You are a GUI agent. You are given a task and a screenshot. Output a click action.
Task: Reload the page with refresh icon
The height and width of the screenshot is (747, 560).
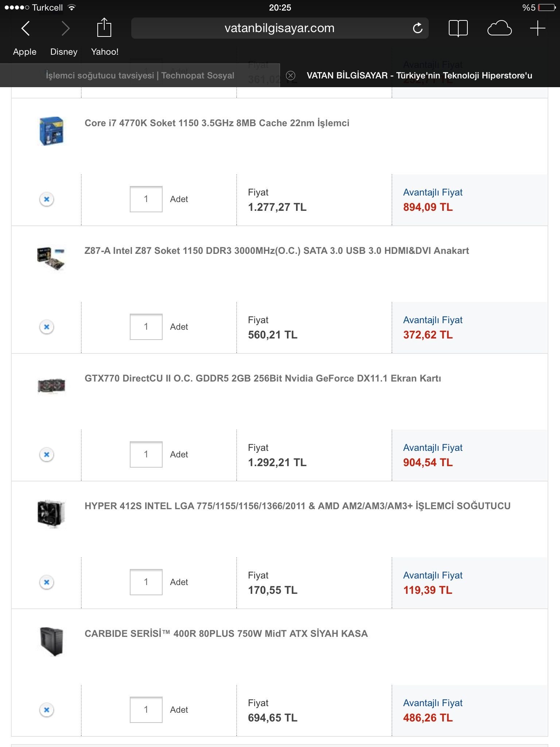(417, 28)
